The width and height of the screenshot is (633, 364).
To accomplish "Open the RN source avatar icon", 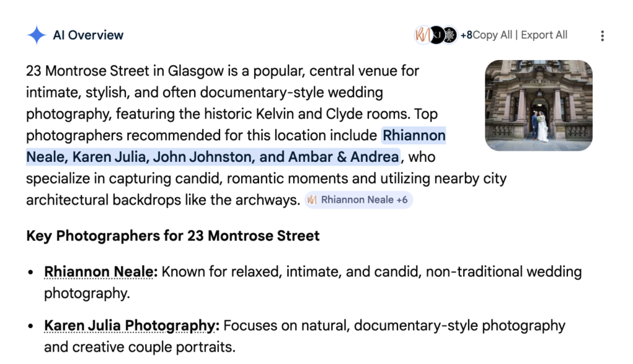I will pos(422,35).
